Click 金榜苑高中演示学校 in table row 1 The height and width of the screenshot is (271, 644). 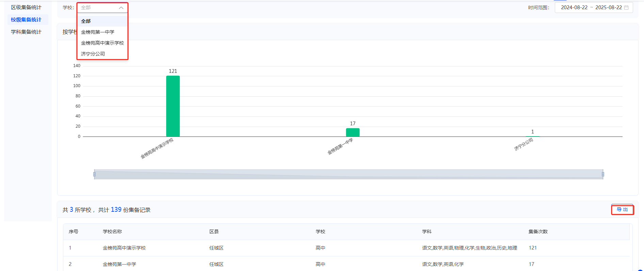point(124,248)
